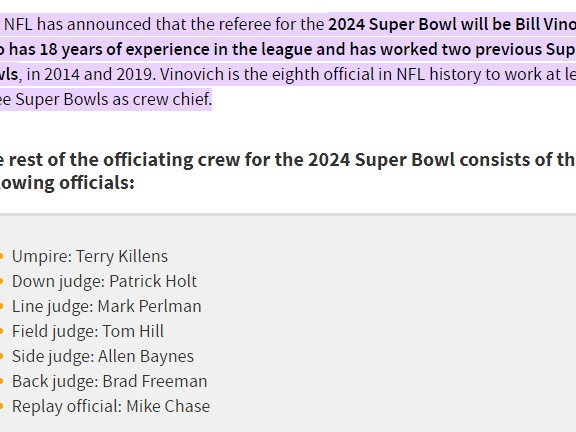Click the "owing officials:" heading line
Screen dimensions: 576x432
click(67, 183)
